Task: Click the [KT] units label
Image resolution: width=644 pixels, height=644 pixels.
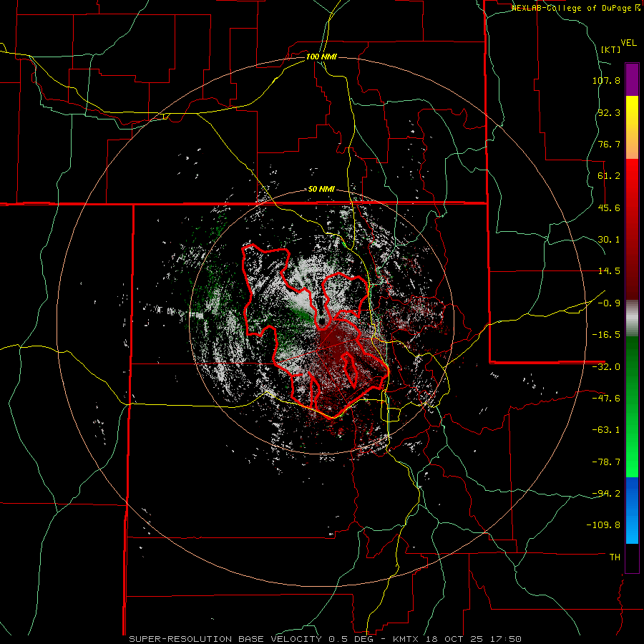Action: coord(611,49)
